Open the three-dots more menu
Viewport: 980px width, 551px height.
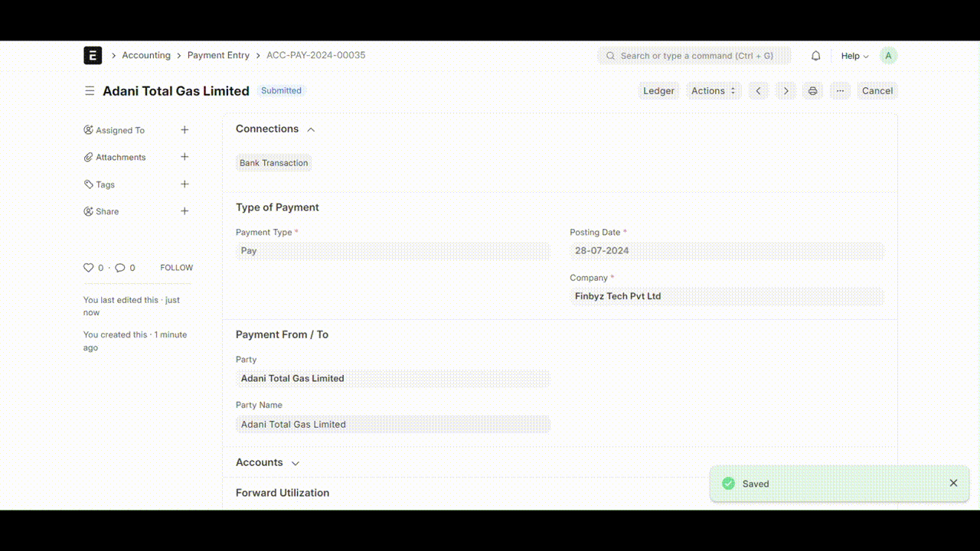[x=840, y=91]
